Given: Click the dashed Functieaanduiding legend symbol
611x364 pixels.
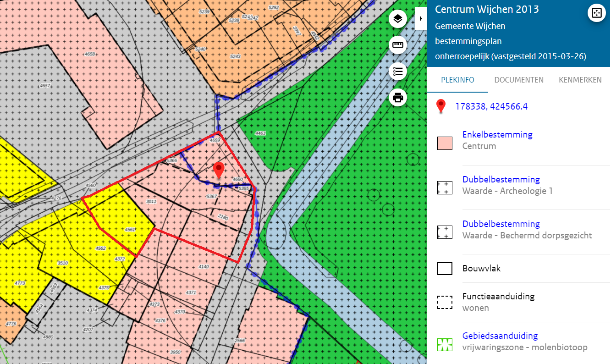Looking at the screenshot, I should tap(445, 302).
